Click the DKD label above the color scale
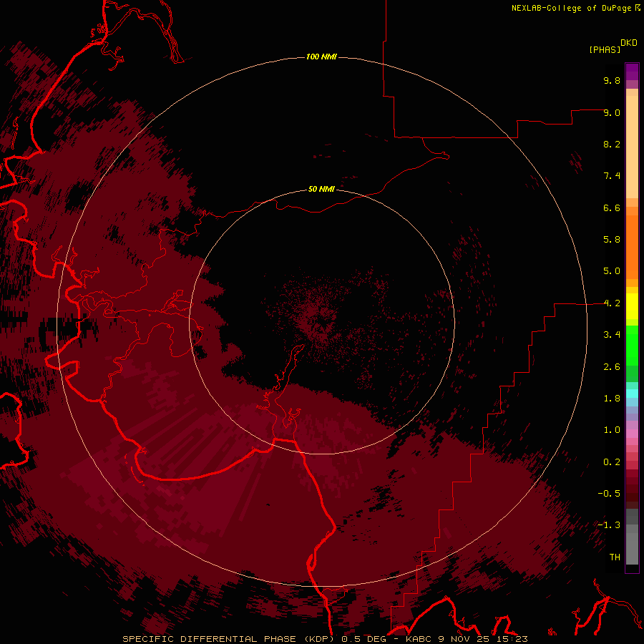The width and height of the screenshot is (644, 644). [x=629, y=43]
